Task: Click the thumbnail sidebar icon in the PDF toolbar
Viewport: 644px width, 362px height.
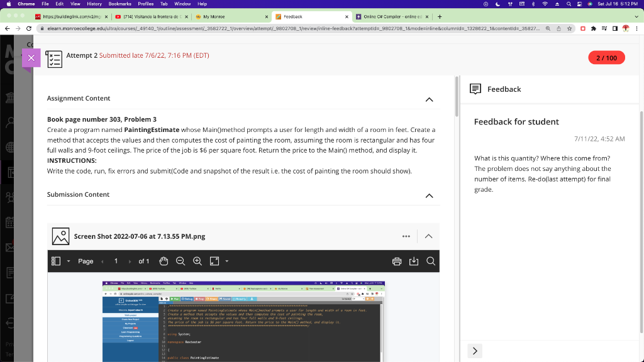Action: pyautogui.click(x=56, y=261)
